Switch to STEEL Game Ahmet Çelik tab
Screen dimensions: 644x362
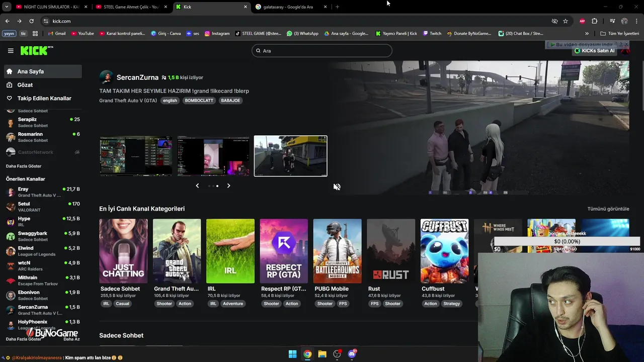[131, 7]
